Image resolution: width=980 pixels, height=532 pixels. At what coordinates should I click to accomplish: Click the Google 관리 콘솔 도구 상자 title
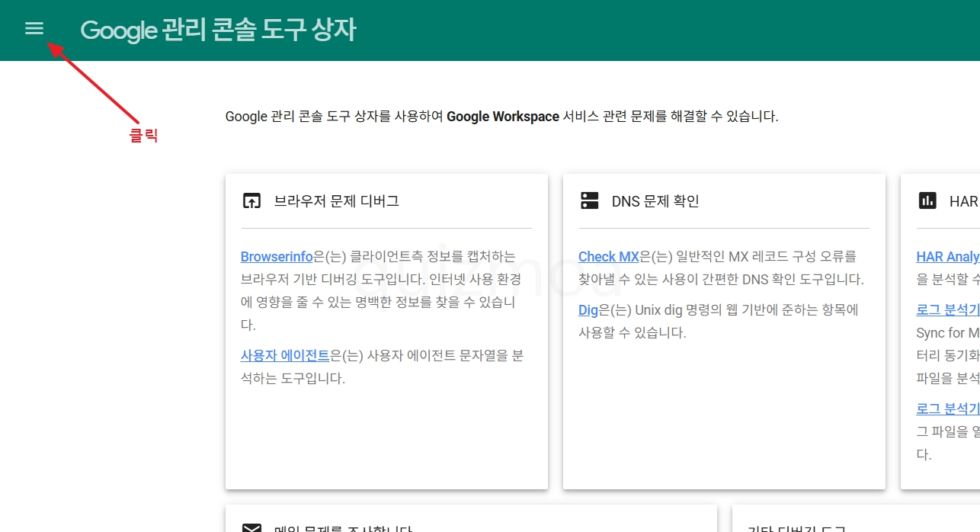218,30
